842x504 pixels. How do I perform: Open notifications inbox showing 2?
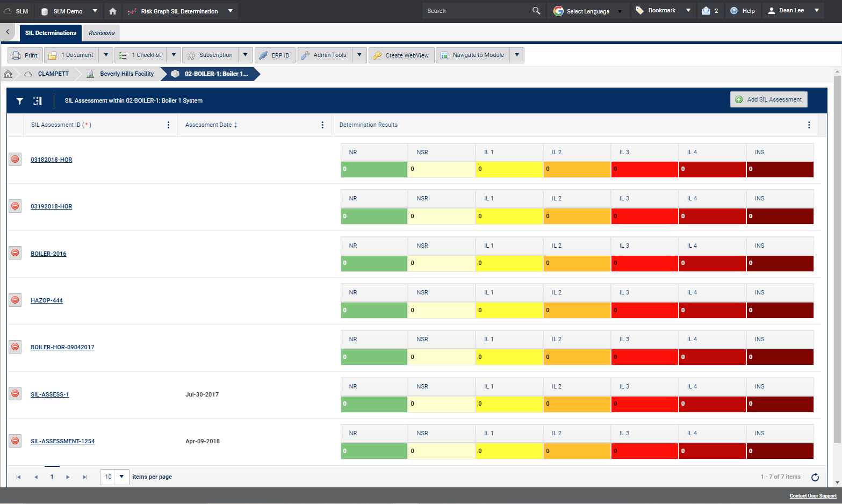(x=710, y=11)
